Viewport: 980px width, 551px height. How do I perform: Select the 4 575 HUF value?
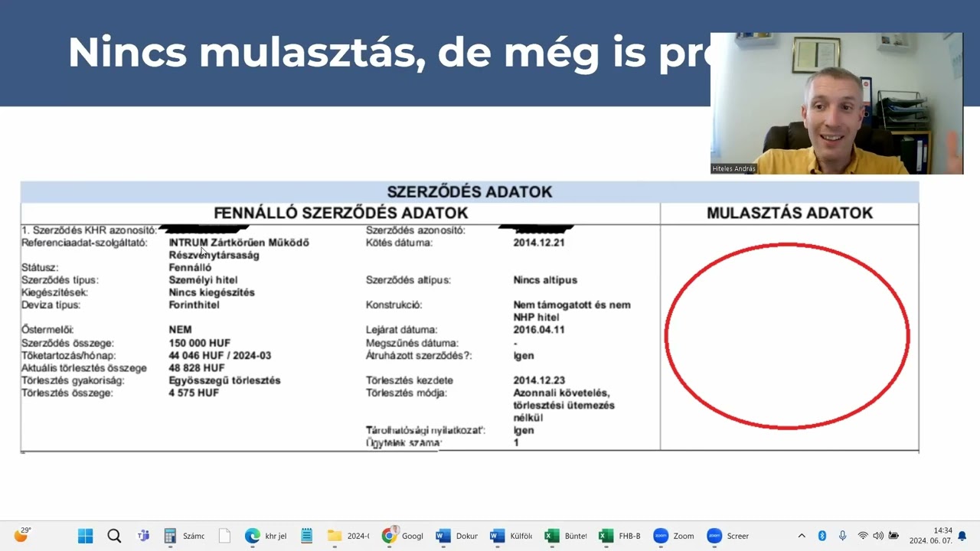[194, 393]
